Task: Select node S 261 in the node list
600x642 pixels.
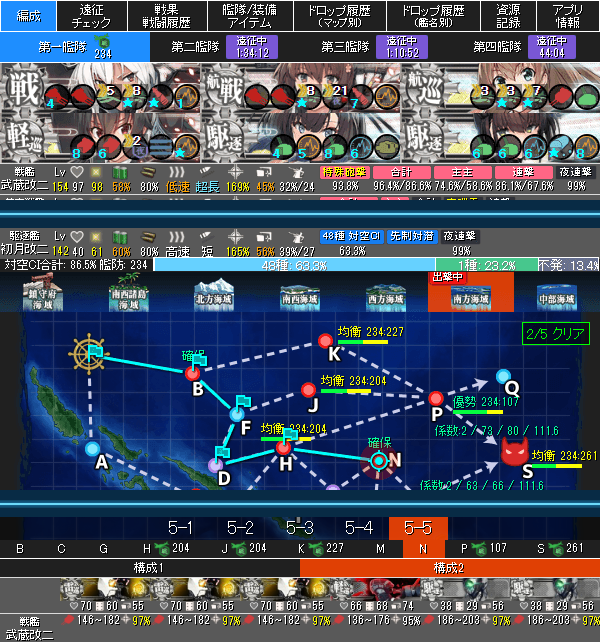Action: click(560, 549)
